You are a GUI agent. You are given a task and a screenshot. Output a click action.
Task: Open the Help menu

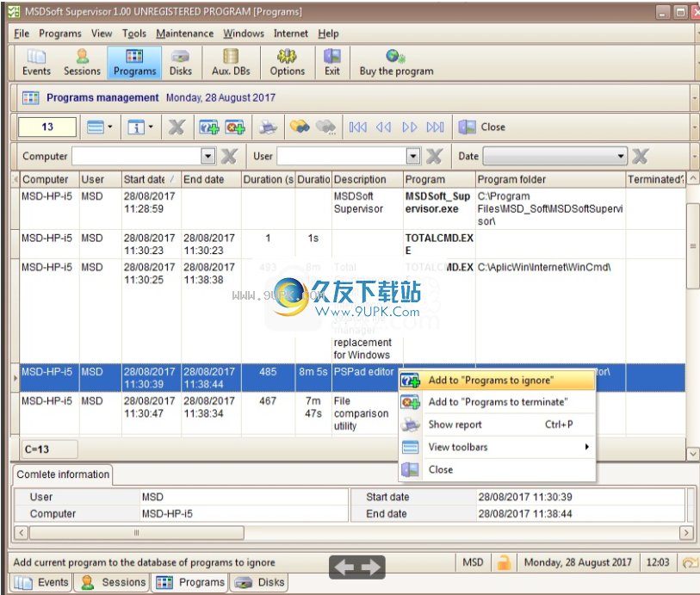(x=328, y=34)
